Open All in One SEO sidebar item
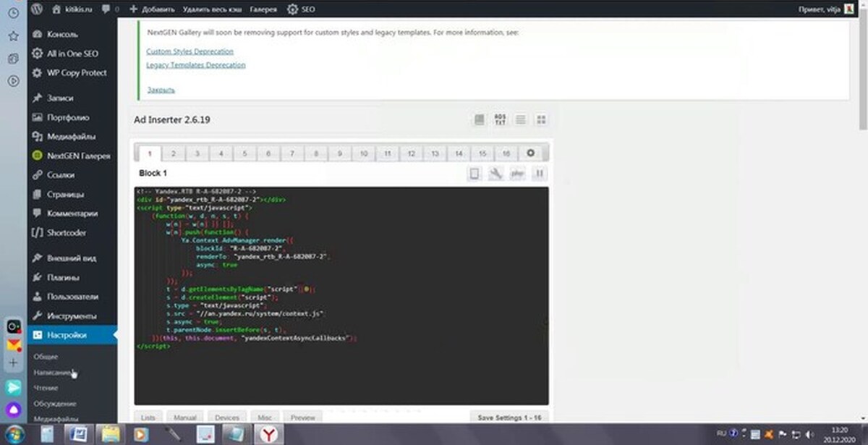The height and width of the screenshot is (445, 868). (x=72, y=54)
